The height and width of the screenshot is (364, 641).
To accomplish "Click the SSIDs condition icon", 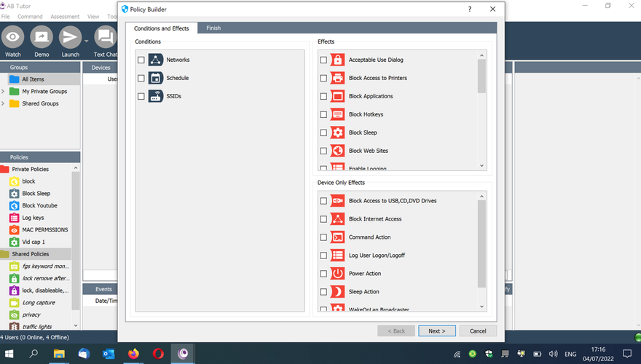I will pyautogui.click(x=156, y=96).
